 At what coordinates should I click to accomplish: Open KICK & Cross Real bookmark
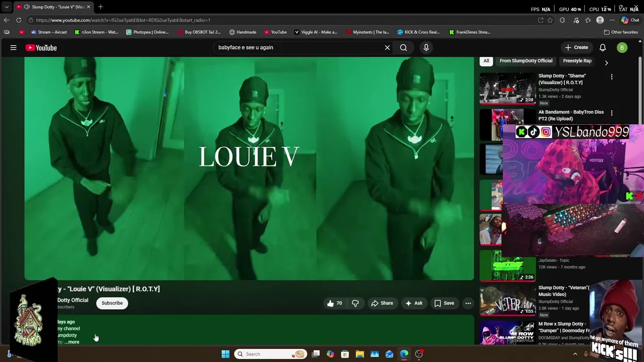tap(418, 32)
